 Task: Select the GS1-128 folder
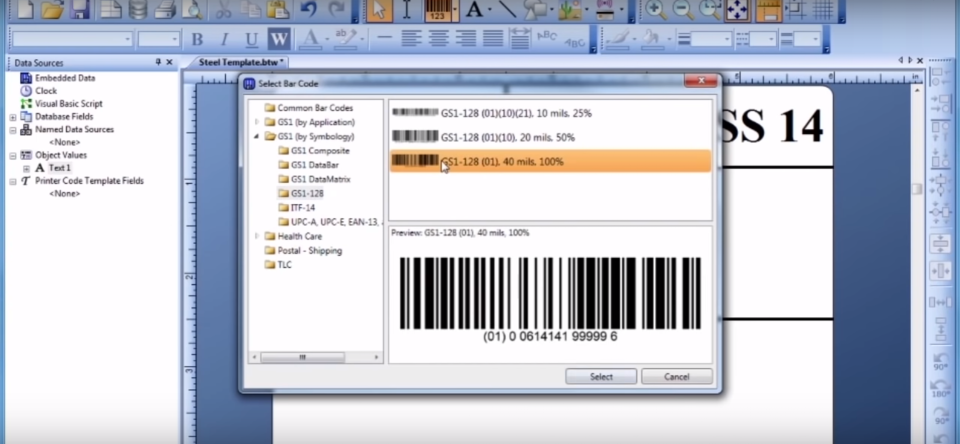tap(301, 194)
